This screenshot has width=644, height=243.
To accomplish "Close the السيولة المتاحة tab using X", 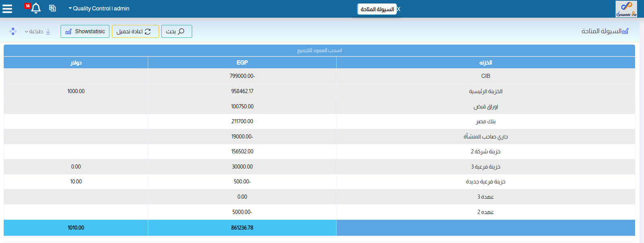I will click(x=398, y=9).
